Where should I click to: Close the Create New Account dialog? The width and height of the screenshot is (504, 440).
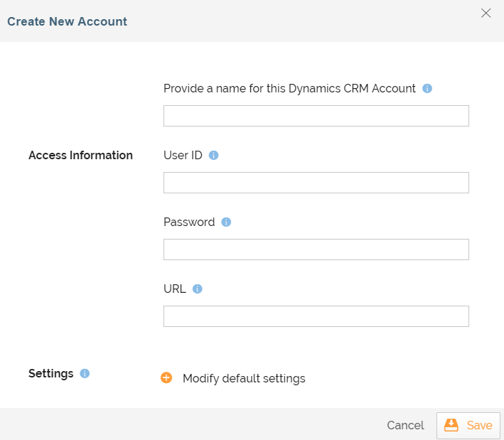click(486, 13)
